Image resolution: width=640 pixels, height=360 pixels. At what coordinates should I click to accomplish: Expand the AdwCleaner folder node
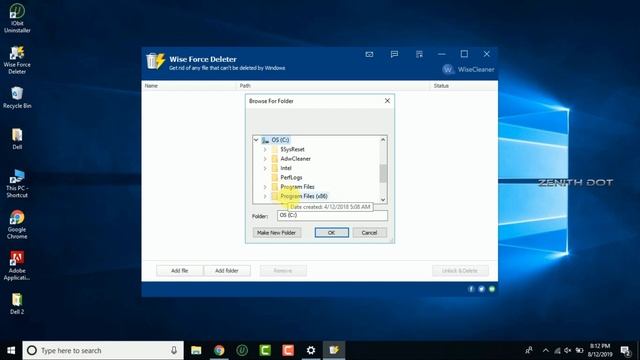pos(265,159)
